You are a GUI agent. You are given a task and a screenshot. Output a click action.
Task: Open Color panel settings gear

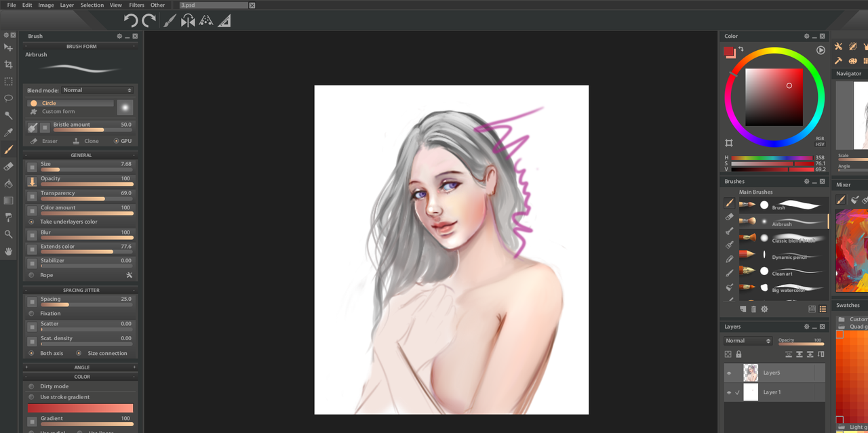click(806, 36)
